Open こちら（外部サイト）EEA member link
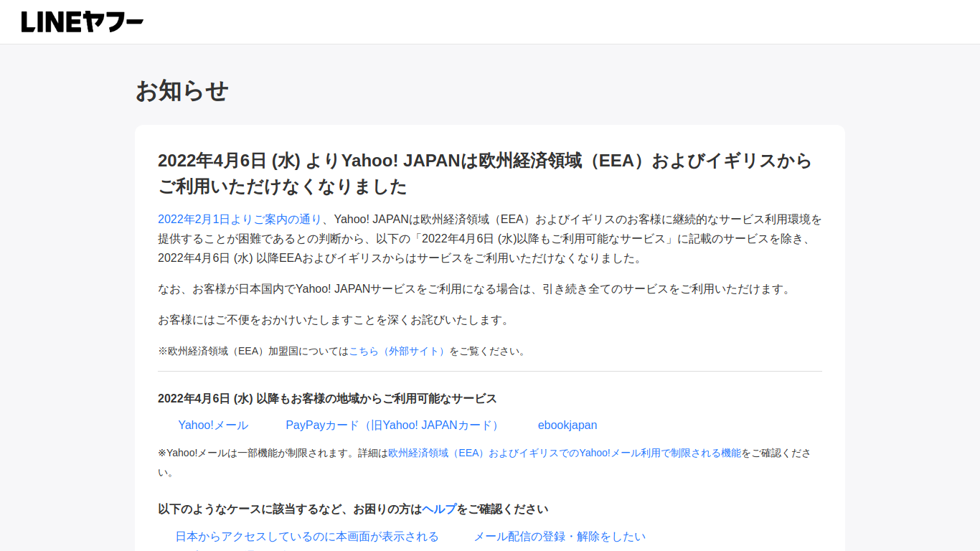The image size is (980, 551). point(399,352)
